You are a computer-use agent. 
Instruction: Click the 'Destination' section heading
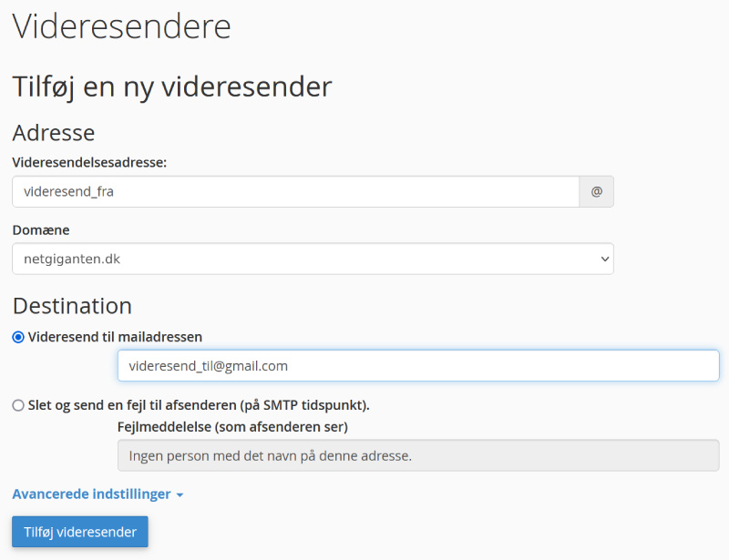[x=72, y=305]
